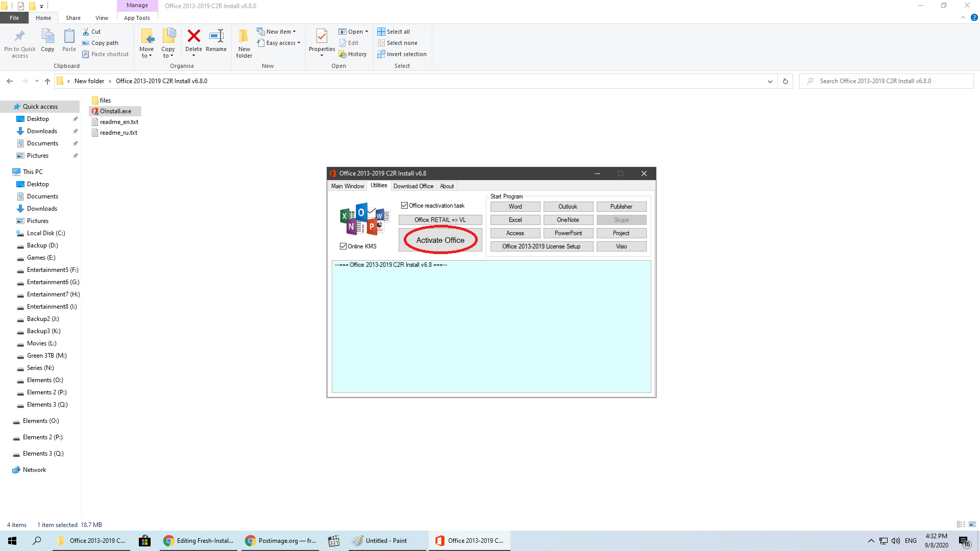
Task: Click the New folder icon
Action: (x=244, y=37)
